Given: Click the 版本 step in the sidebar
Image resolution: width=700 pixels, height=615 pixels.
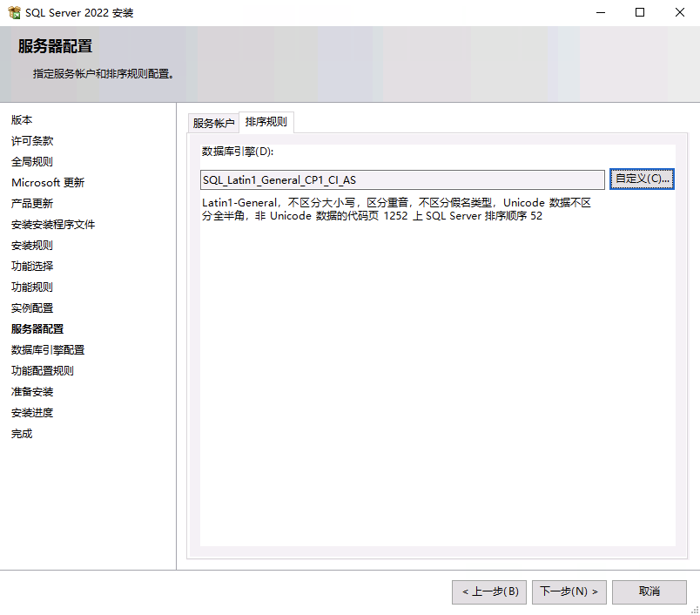Looking at the screenshot, I should click(x=22, y=119).
